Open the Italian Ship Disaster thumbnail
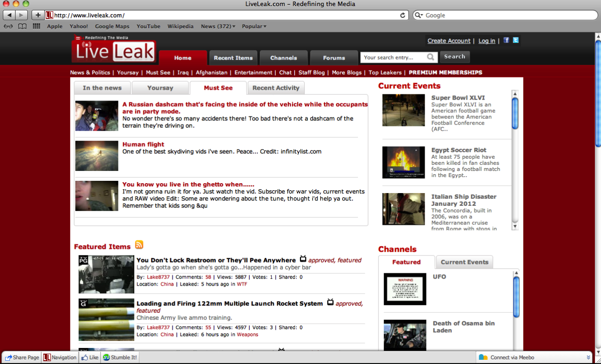601x364 pixels. pyautogui.click(x=403, y=209)
